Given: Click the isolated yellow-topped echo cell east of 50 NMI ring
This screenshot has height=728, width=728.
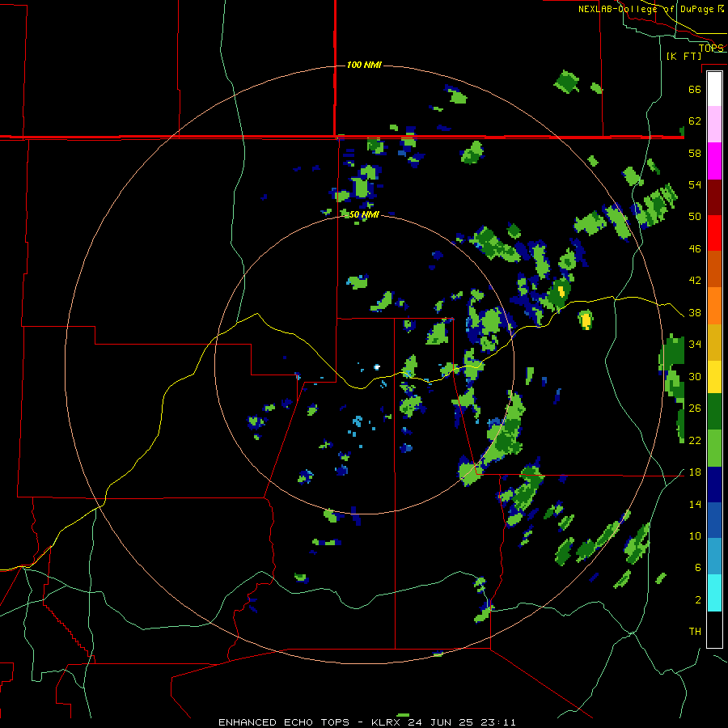Looking at the screenshot, I should 586,320.
